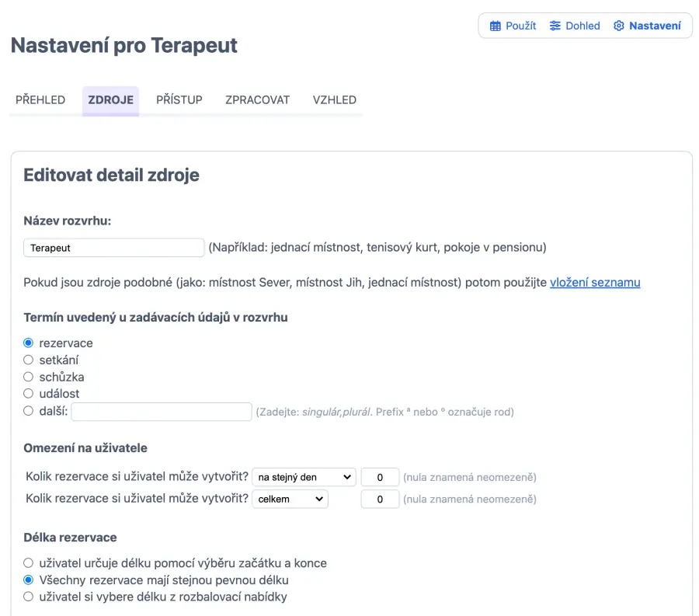Image resolution: width=699 pixels, height=616 pixels.
Task: Open the VZHLED tab
Action: (335, 99)
